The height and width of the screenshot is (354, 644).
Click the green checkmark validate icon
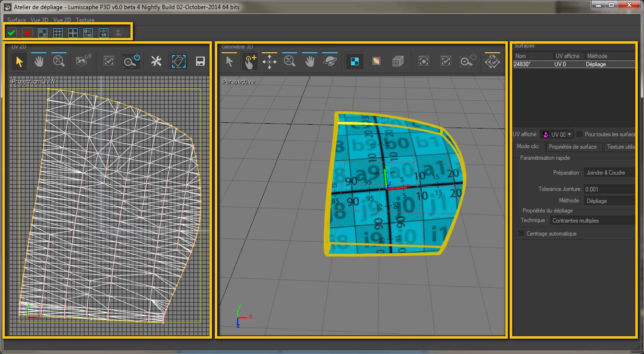[12, 33]
